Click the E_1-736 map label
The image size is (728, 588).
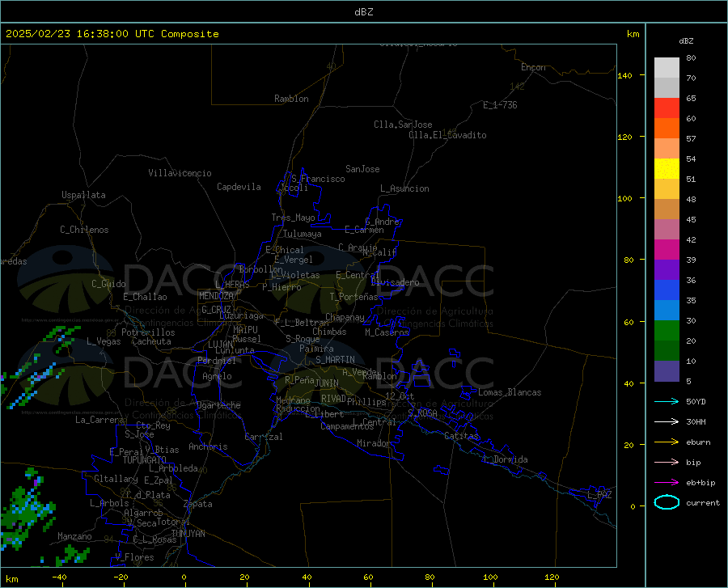(500, 105)
